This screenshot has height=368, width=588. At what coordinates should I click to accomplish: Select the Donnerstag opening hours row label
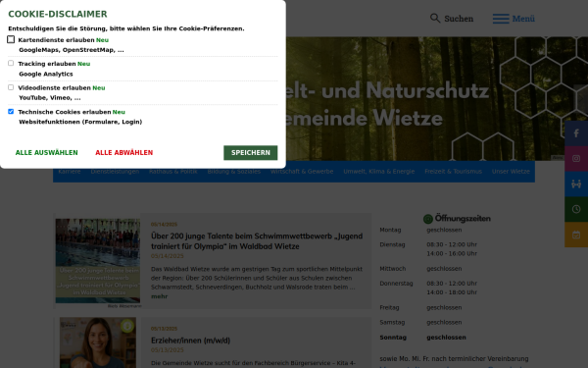[396, 284]
